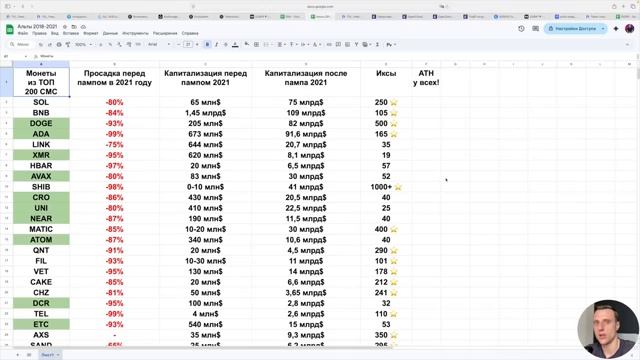Open the all sheets list
The height and width of the screenshot is (360, 640).
29,355
